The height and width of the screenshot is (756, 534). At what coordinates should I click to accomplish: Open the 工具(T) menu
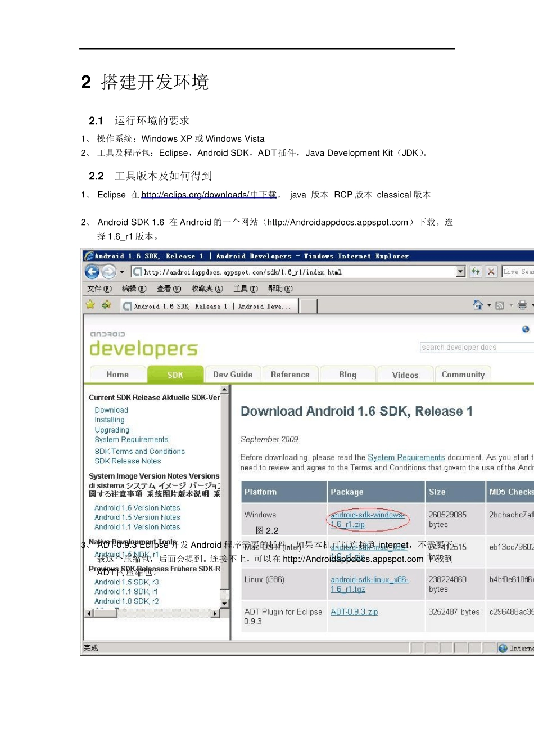[246, 289]
